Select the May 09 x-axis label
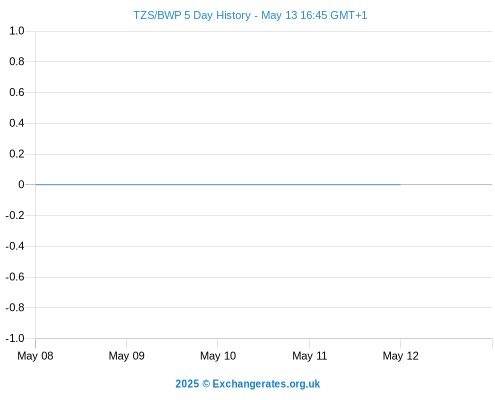 (x=126, y=356)
